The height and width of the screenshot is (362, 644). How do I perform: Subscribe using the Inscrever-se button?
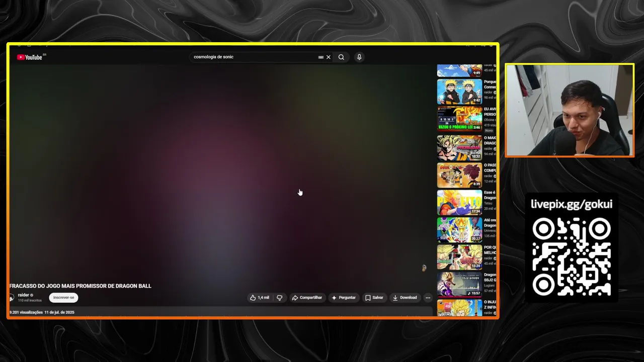(x=63, y=298)
